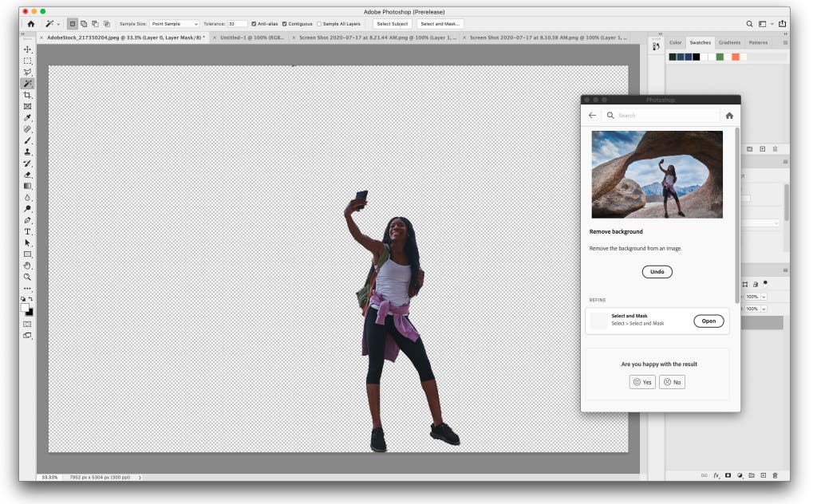Switch to the Gradients tab

[x=729, y=42]
